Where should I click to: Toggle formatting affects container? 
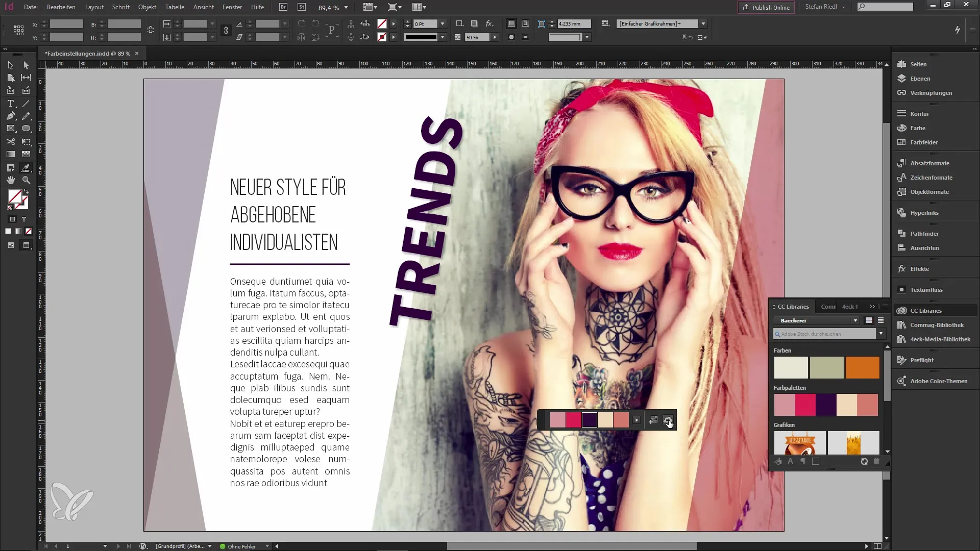12,219
